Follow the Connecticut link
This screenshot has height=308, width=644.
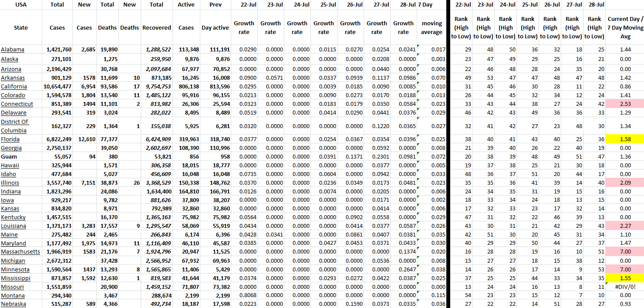click(17, 104)
